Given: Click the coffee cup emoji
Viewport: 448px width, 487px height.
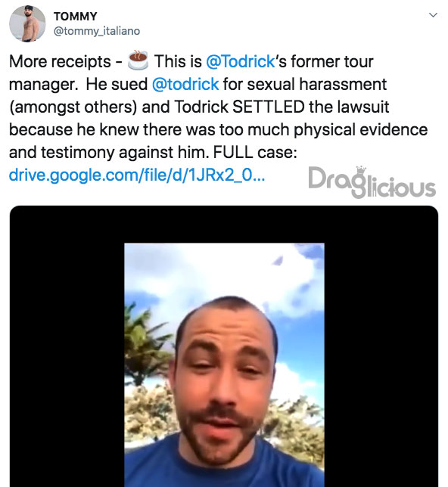Looking at the screenshot, I should (138, 60).
